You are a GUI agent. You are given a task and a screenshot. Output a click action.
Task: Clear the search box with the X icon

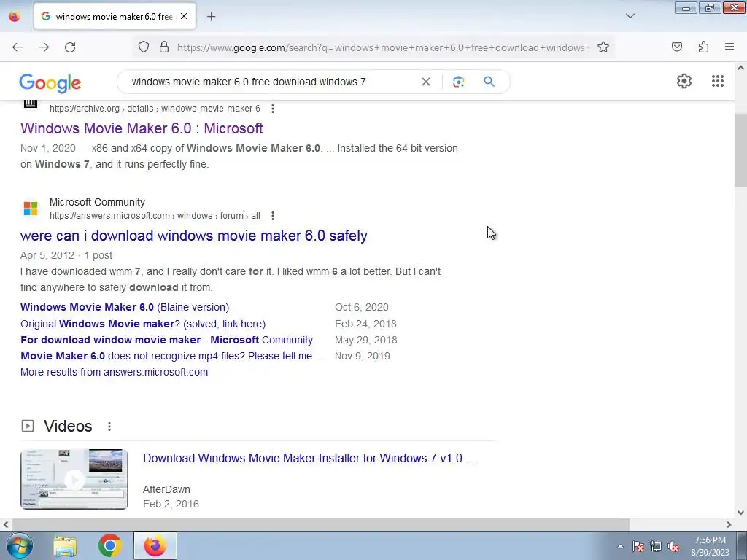(x=426, y=82)
